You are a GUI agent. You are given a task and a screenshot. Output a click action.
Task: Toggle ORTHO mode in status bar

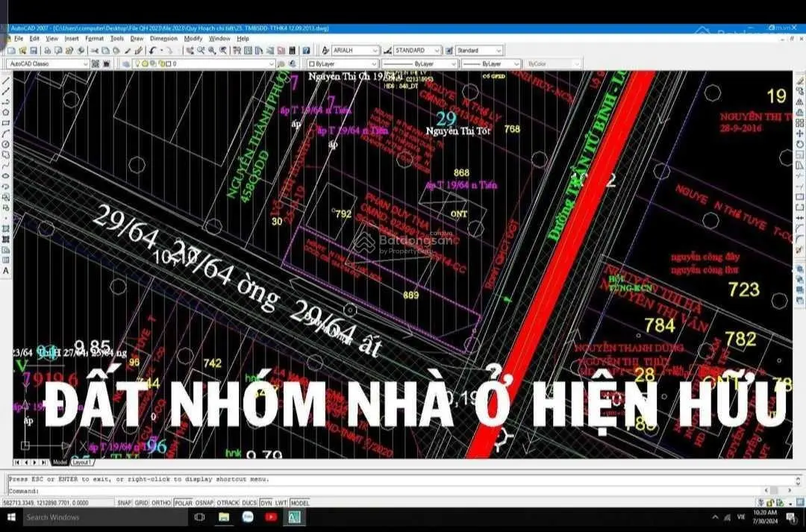(x=161, y=503)
